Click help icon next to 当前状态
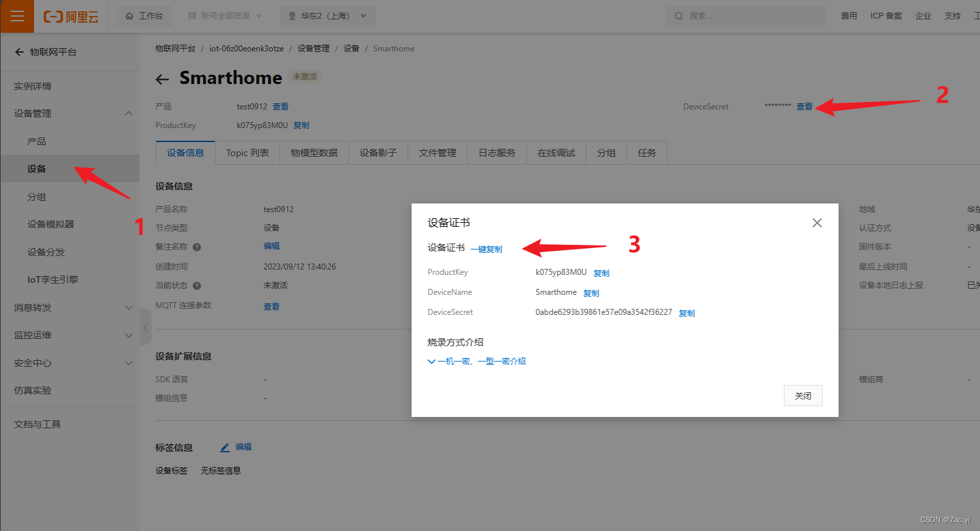The height and width of the screenshot is (531, 980). [197, 286]
